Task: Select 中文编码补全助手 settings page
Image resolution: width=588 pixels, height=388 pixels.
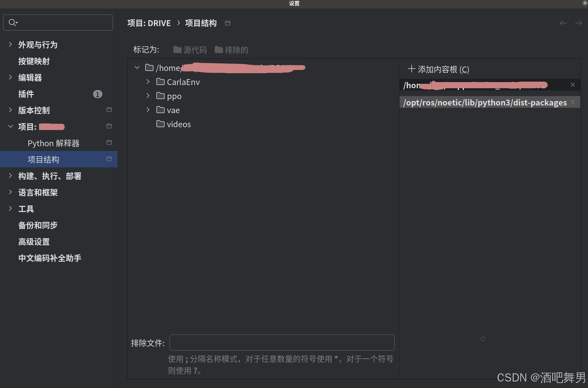Action: pos(50,258)
